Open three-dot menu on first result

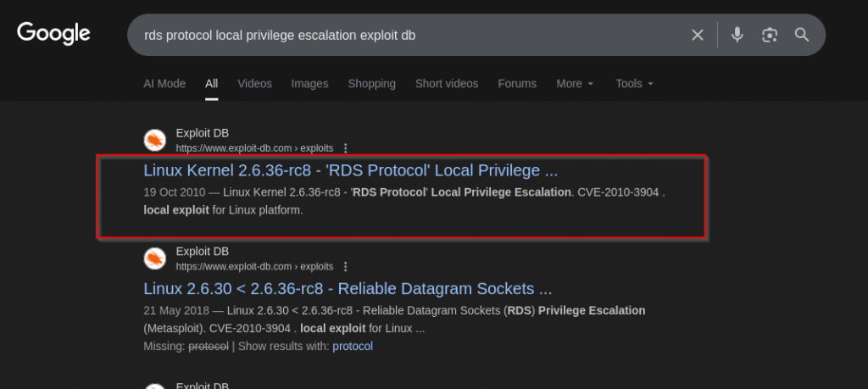[345, 147]
